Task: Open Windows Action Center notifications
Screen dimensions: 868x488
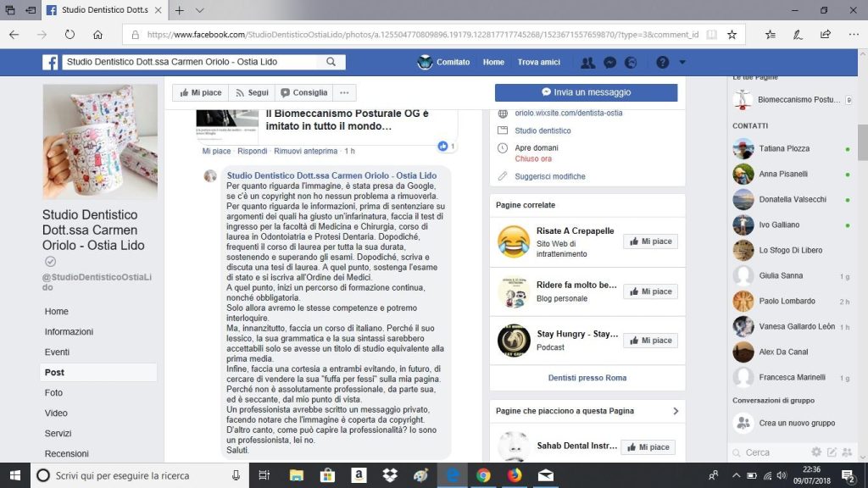Action: 848,475
